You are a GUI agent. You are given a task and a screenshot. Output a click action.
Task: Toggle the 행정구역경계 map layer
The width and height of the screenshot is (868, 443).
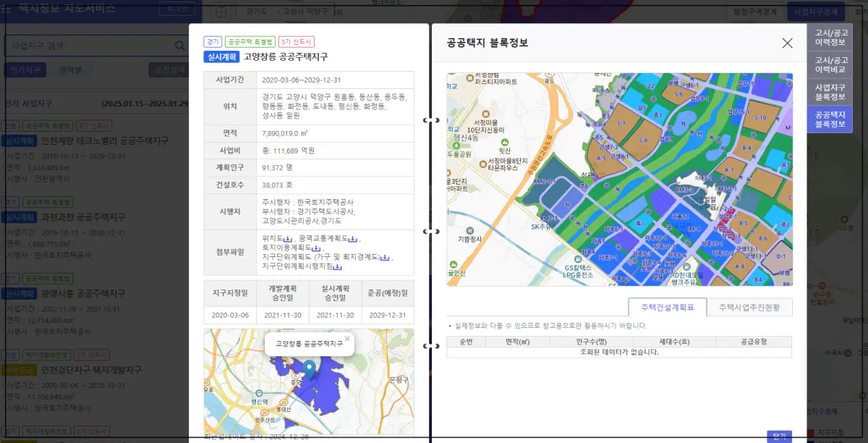[754, 12]
